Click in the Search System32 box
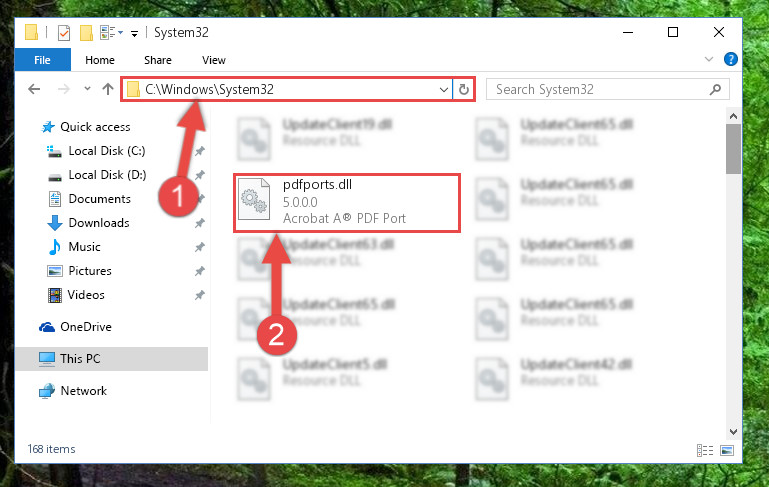This screenshot has height=487, width=769. tap(598, 89)
